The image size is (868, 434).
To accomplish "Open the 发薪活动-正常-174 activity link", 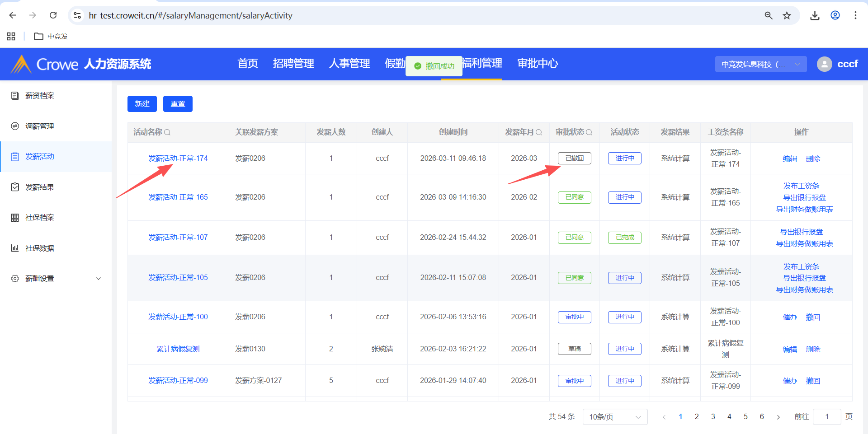I will point(178,159).
